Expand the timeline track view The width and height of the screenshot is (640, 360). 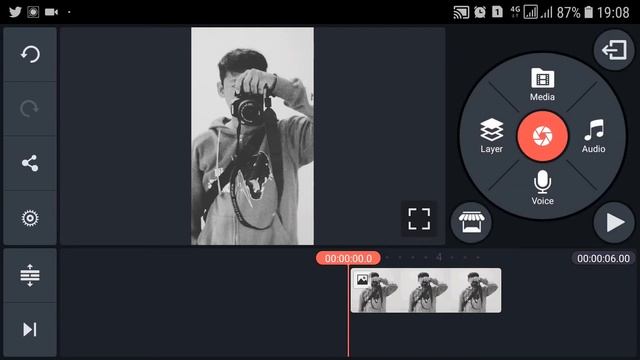[x=30, y=275]
